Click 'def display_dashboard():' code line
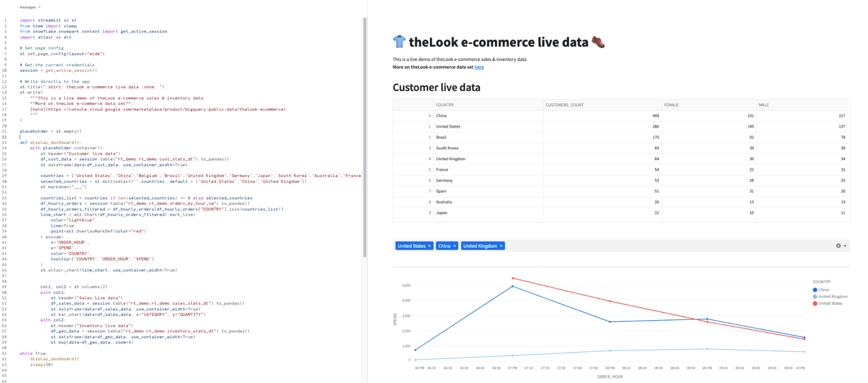The height and width of the screenshot is (383, 868). click(x=50, y=143)
